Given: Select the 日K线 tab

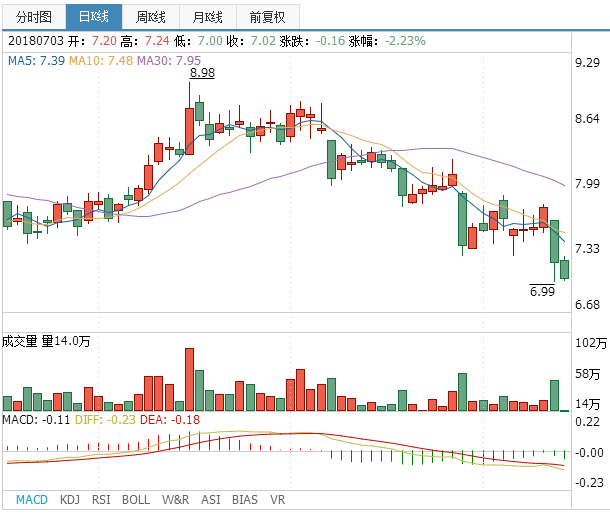Looking at the screenshot, I should point(94,17).
